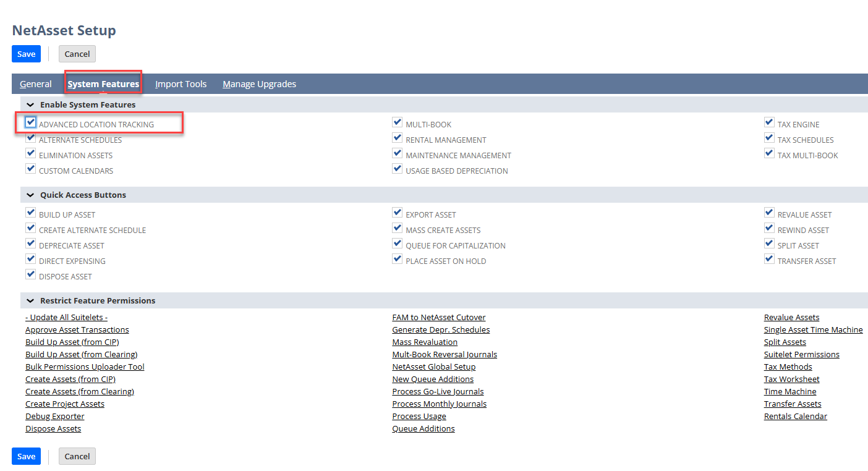Open Process Usage link
This screenshot has height=471, width=868.
click(419, 416)
